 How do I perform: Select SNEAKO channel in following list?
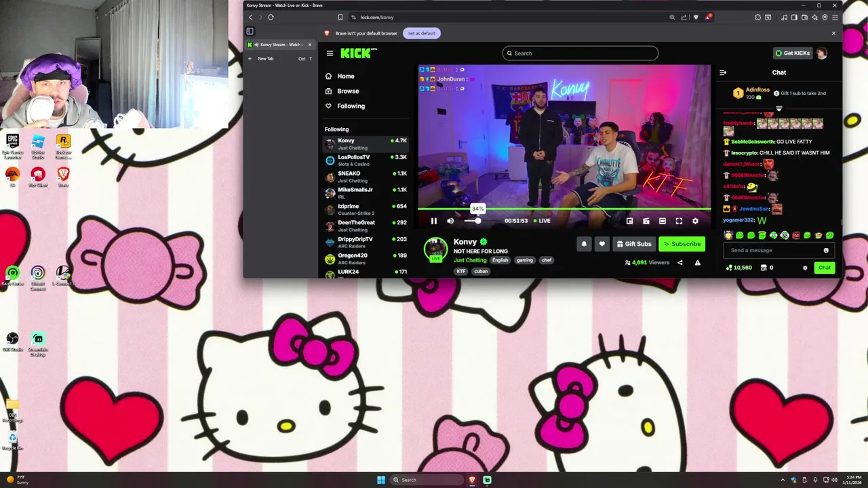(366, 177)
